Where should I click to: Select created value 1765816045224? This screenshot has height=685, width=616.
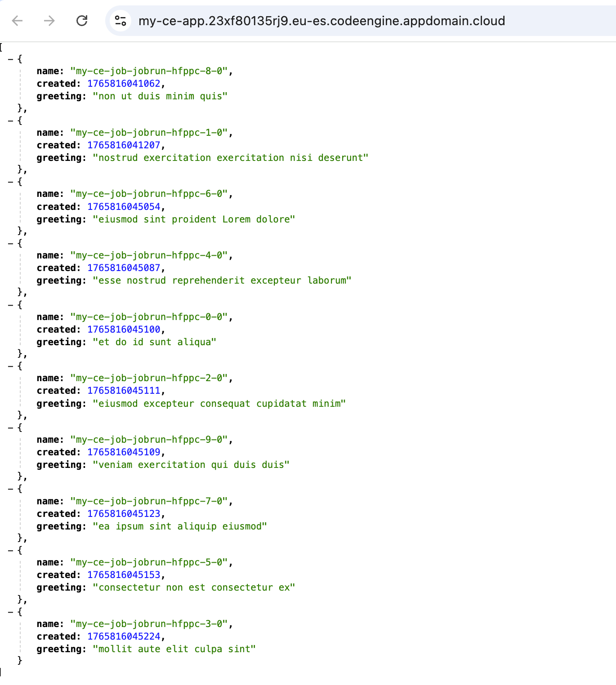[x=124, y=636]
